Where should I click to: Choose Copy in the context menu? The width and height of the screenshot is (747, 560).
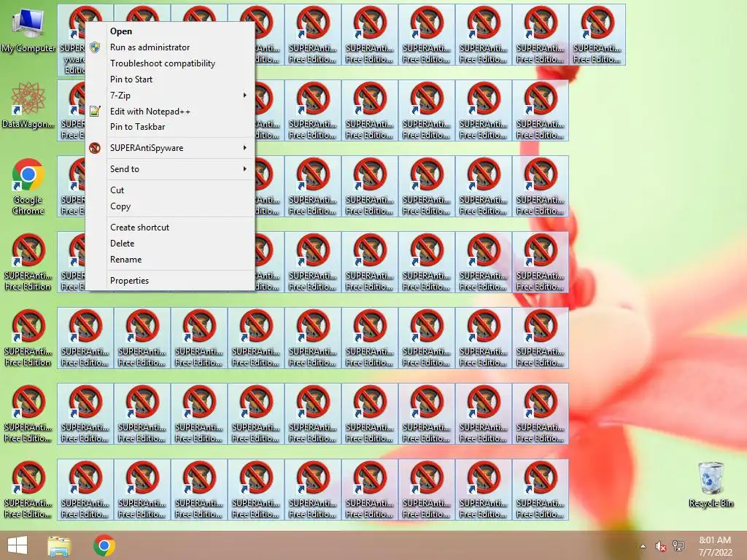(171, 206)
